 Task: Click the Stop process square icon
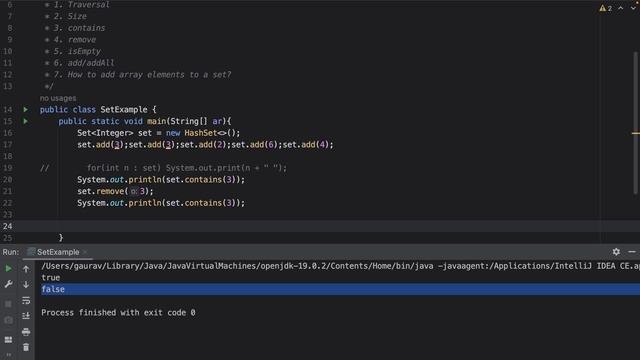pos(8,304)
